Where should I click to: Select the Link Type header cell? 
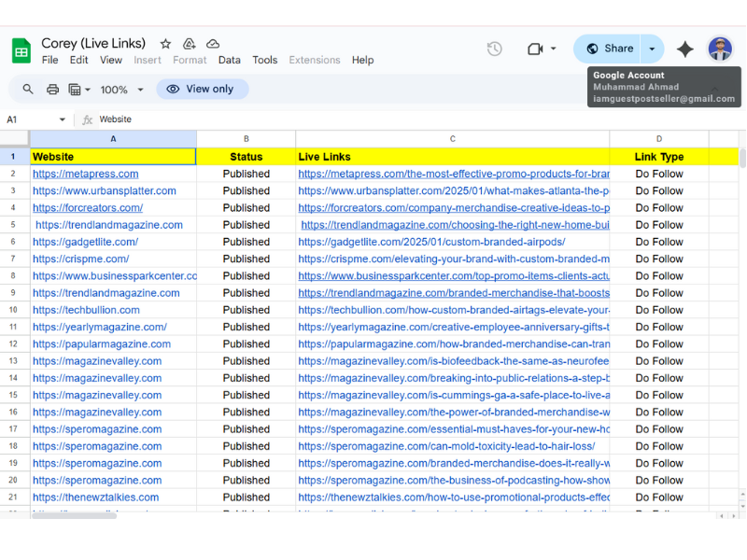[659, 157]
